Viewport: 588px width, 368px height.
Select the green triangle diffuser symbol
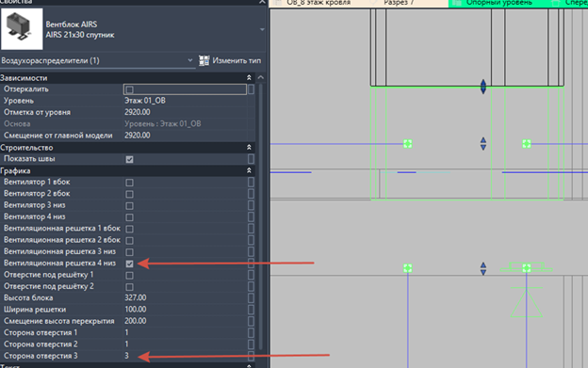[527, 302]
